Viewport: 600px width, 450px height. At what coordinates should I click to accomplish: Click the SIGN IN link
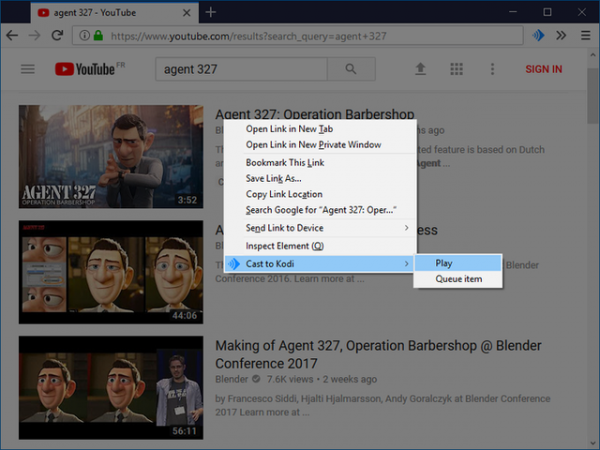coord(543,69)
